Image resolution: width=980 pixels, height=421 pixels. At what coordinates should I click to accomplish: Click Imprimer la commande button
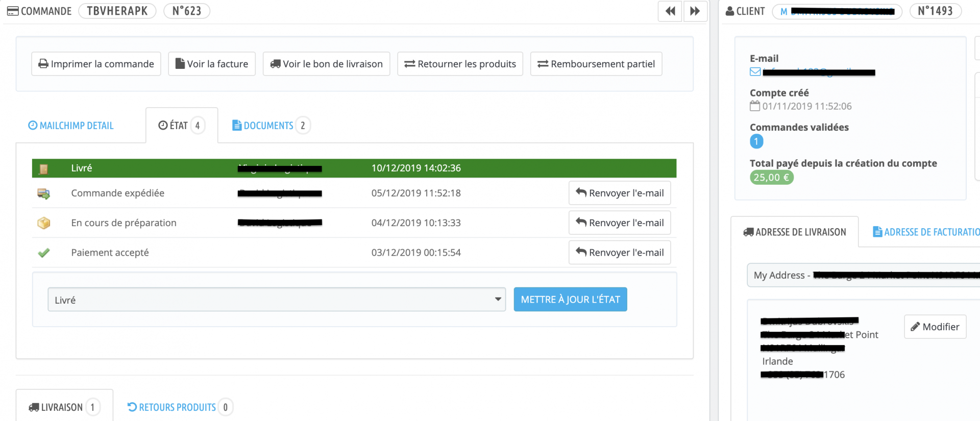(96, 64)
